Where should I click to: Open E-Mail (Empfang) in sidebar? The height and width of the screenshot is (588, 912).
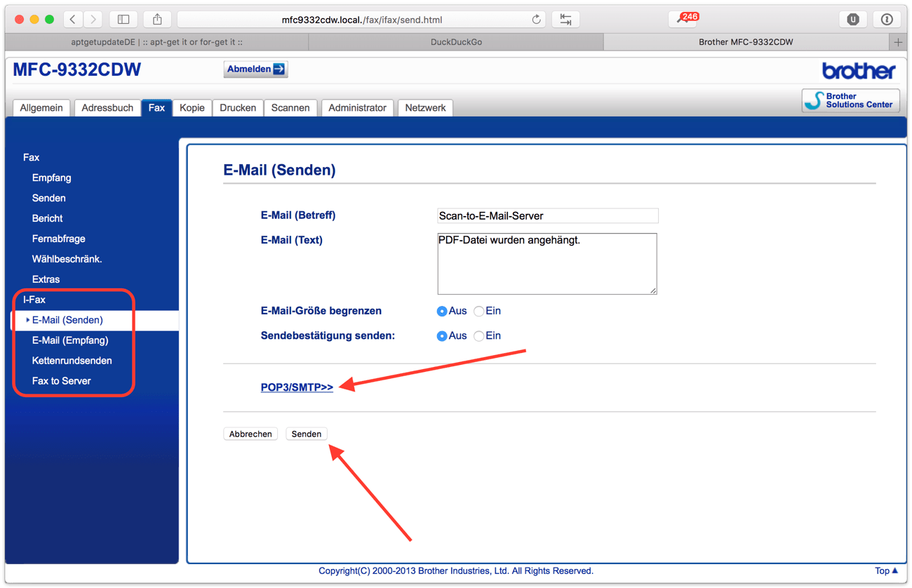pyautogui.click(x=70, y=340)
